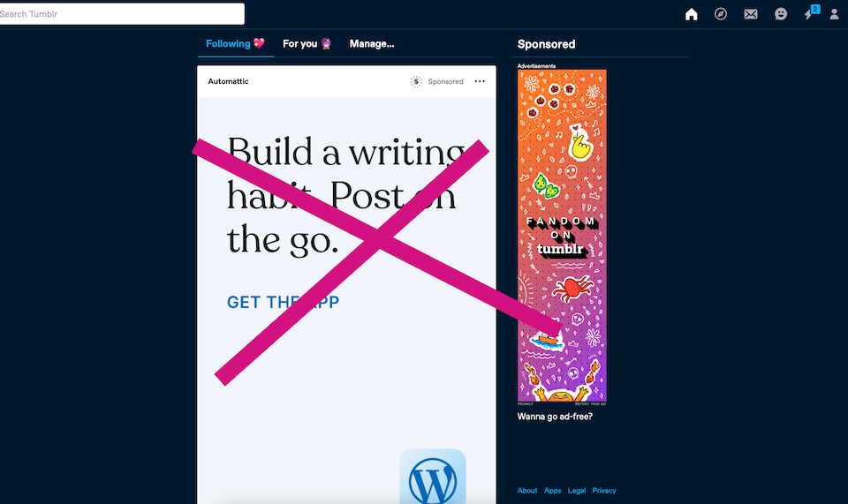Open the inbox envelope icon

pos(751,14)
